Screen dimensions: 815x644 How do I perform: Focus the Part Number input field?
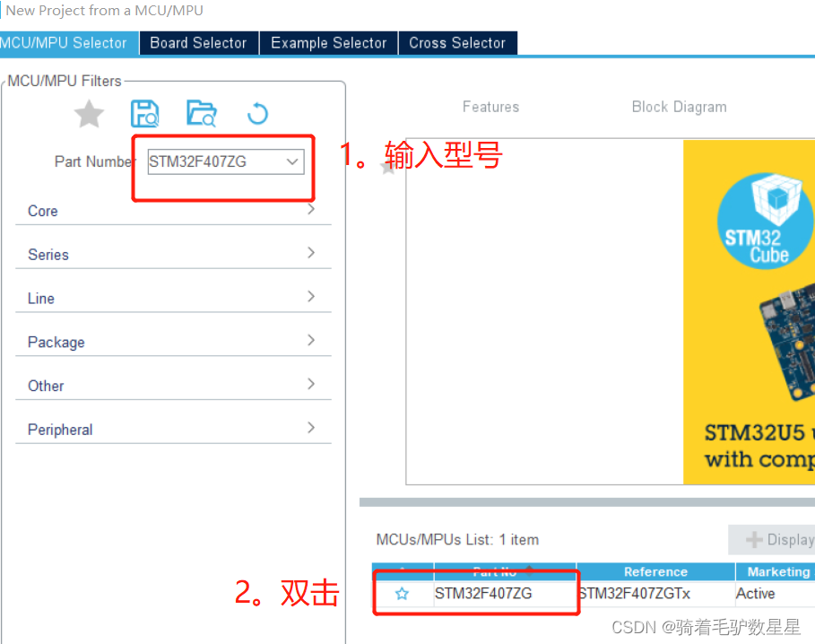pyautogui.click(x=226, y=161)
